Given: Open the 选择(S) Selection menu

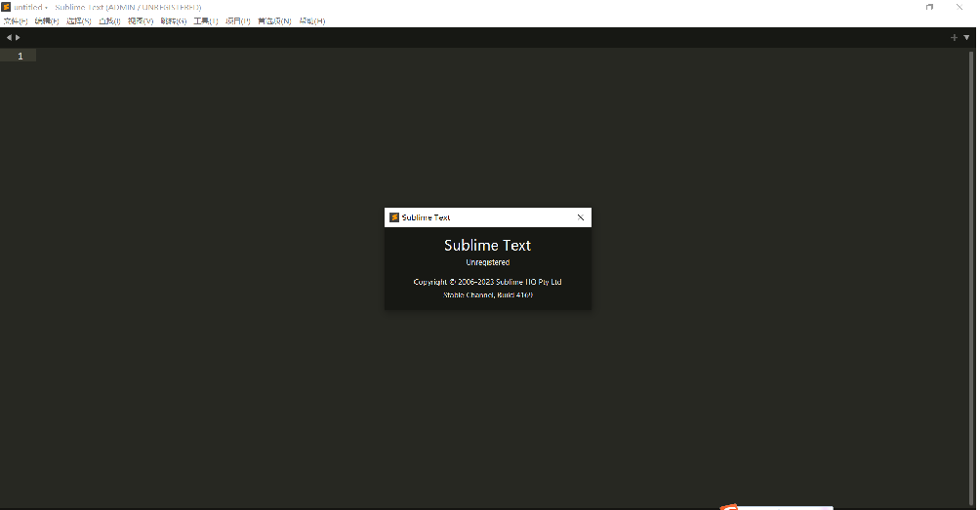Looking at the screenshot, I should click(78, 20).
